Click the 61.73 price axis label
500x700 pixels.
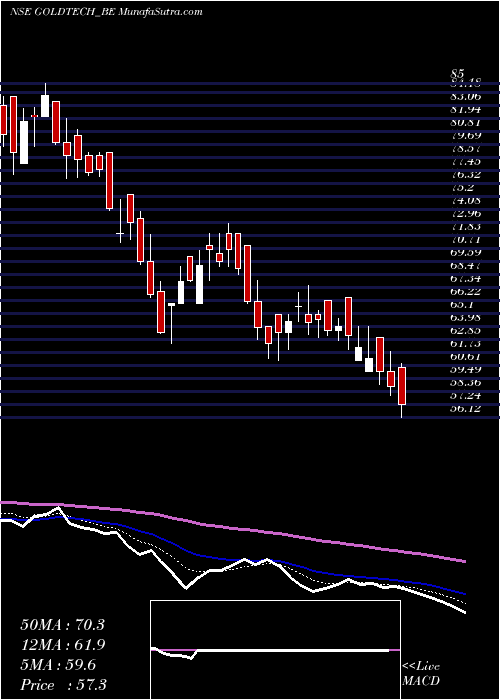coord(466,344)
